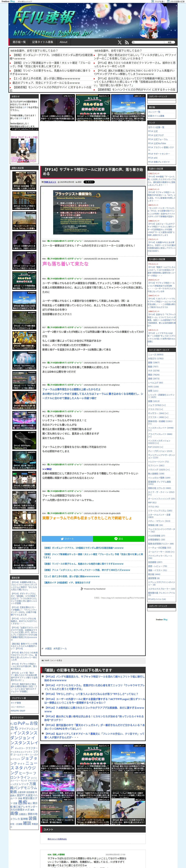Image resolution: width=186 pixels, height=868 pixels.
Task: Open スレッド一覧 under 掲示板
Action: pos(154,112)
